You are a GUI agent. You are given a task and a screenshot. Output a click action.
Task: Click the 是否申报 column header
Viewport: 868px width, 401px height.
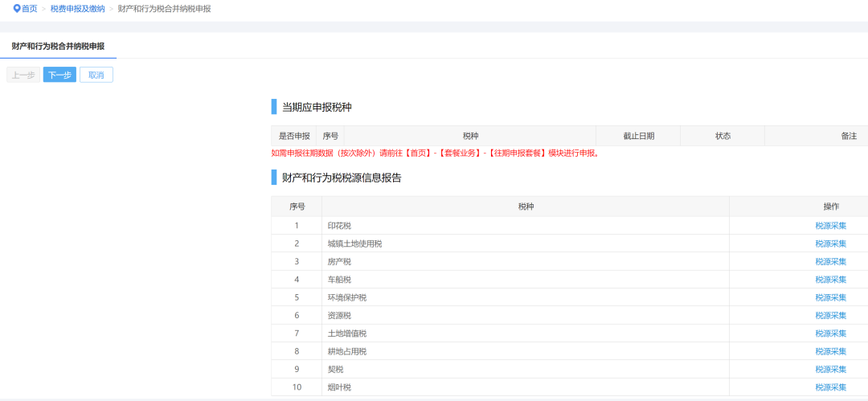(294, 137)
